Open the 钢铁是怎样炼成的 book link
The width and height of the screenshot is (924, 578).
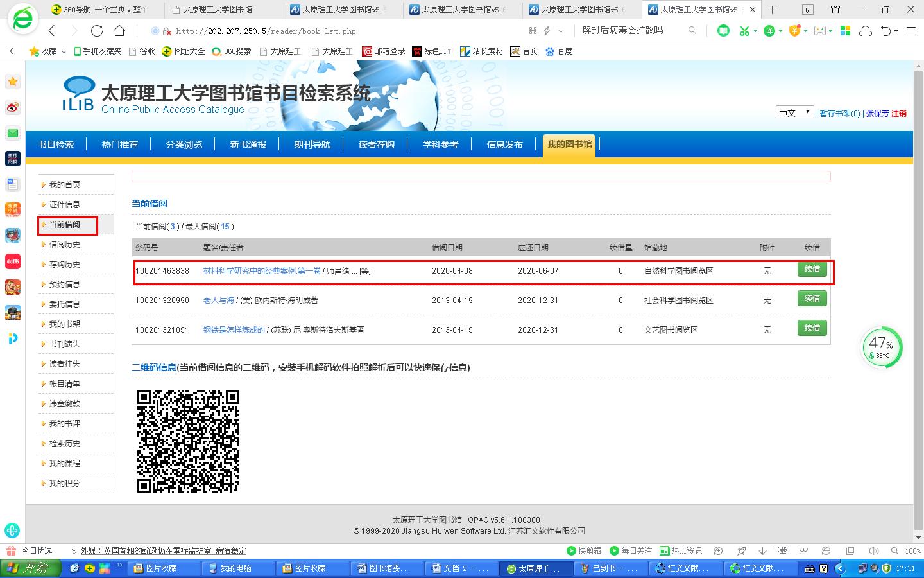[234, 330]
